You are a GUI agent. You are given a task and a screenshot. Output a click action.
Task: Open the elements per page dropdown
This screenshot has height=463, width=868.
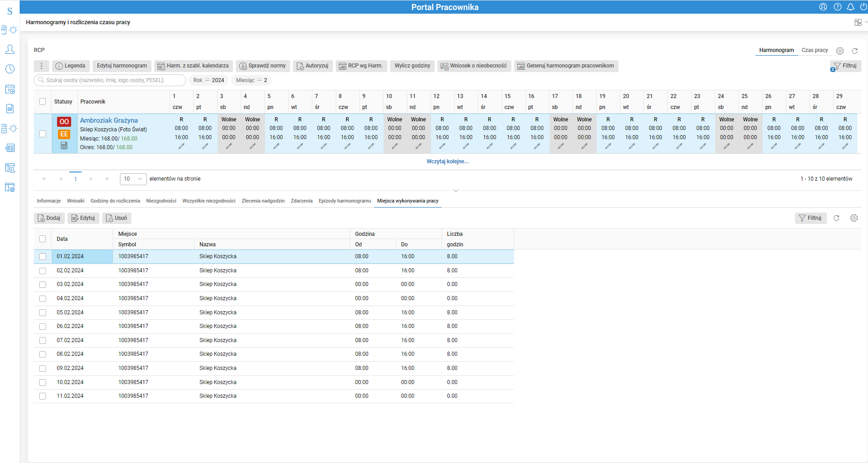click(x=133, y=179)
